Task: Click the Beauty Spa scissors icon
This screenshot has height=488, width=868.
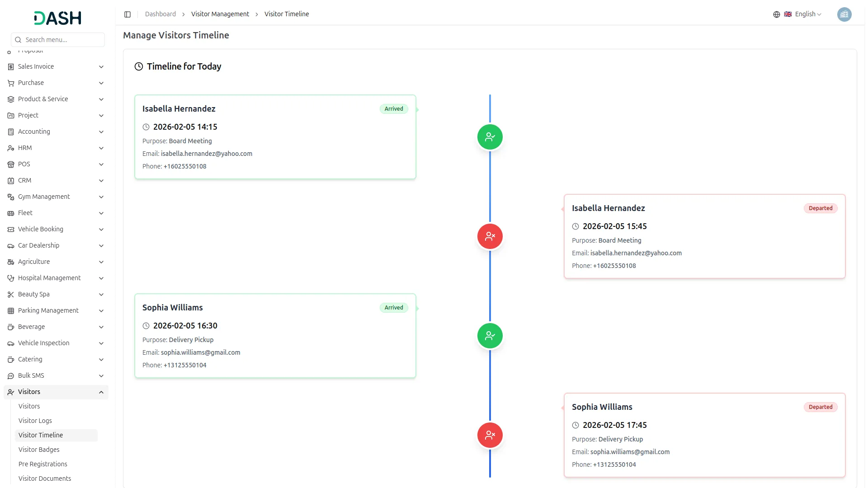Action: 11,295
